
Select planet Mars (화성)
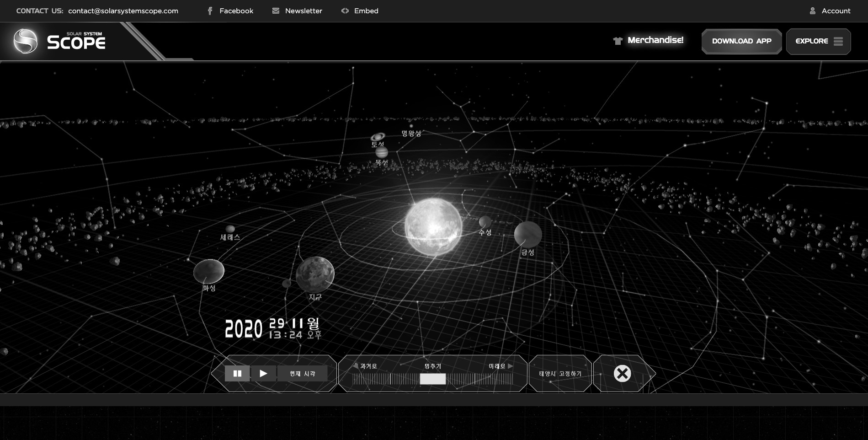pos(209,272)
